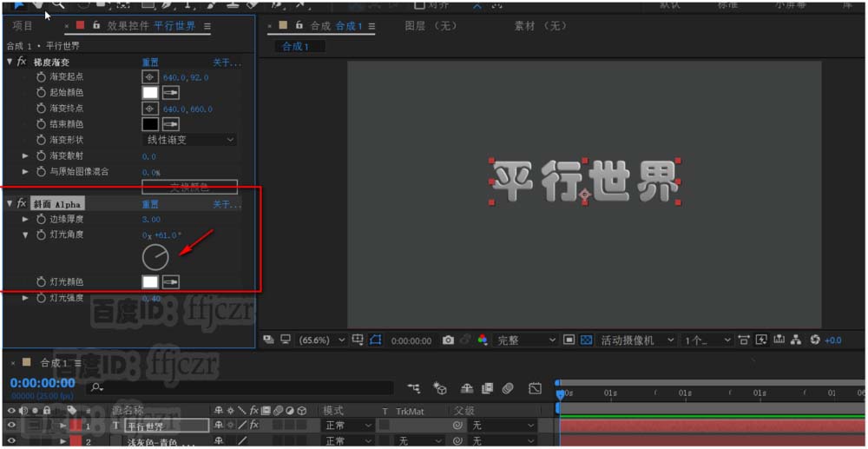Toggle the transparency grid icon

(587, 340)
